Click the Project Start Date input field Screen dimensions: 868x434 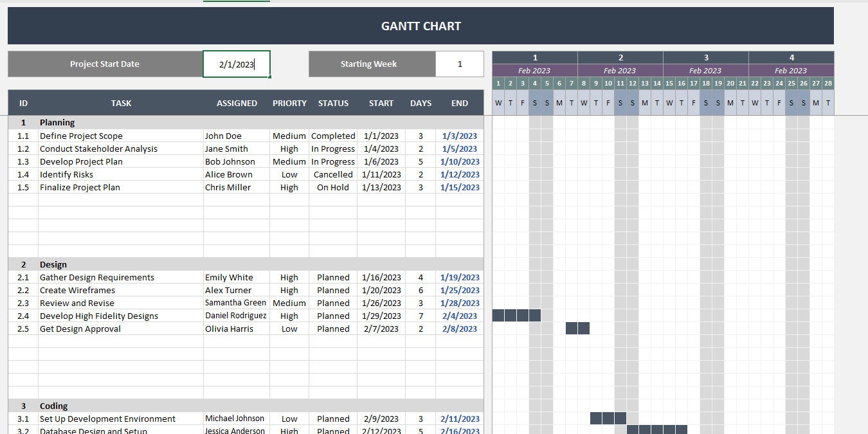coord(236,64)
